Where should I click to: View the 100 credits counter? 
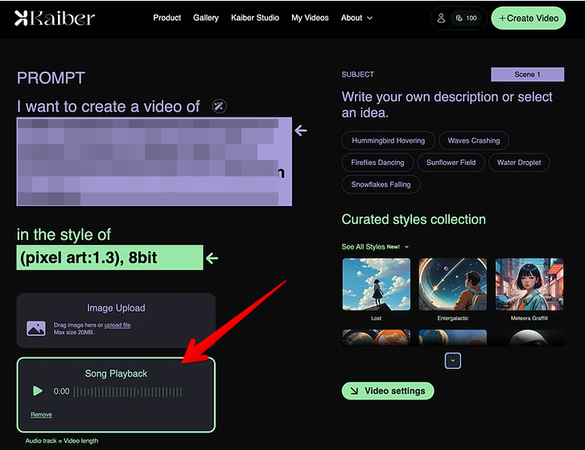tap(466, 18)
